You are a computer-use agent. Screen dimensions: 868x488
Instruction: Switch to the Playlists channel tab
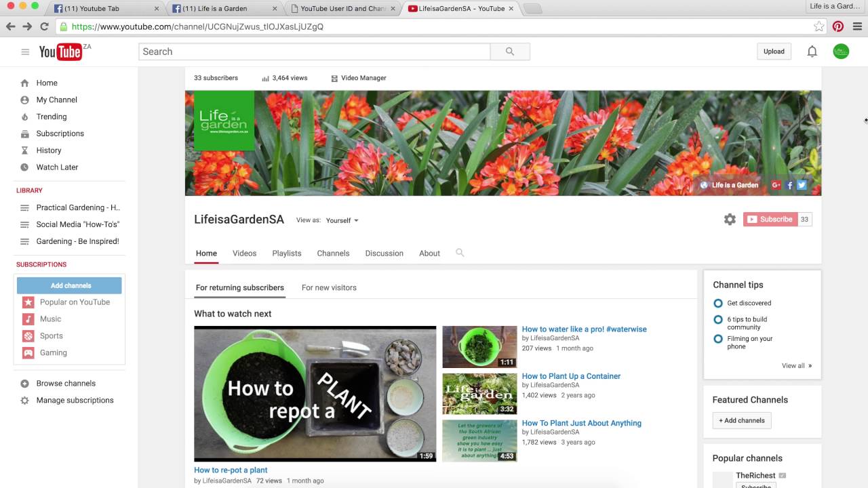287,253
